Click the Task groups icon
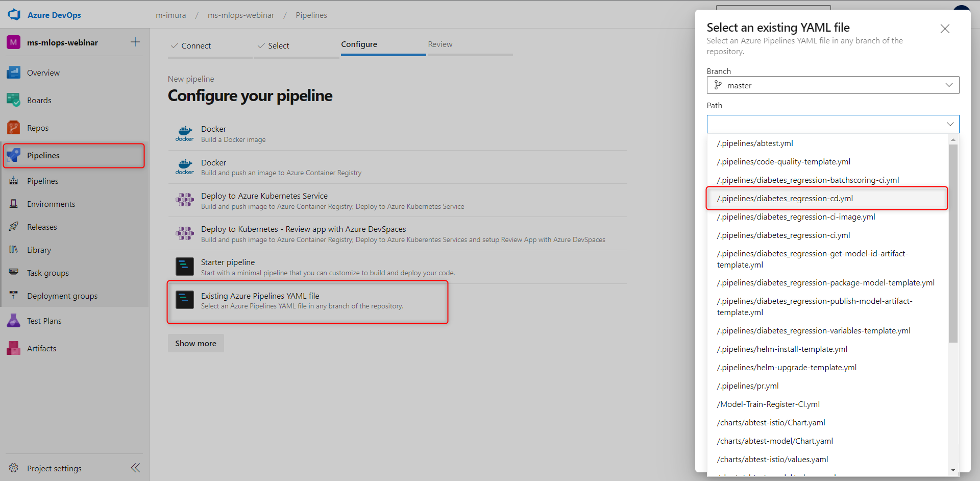980x481 pixels. (x=14, y=273)
